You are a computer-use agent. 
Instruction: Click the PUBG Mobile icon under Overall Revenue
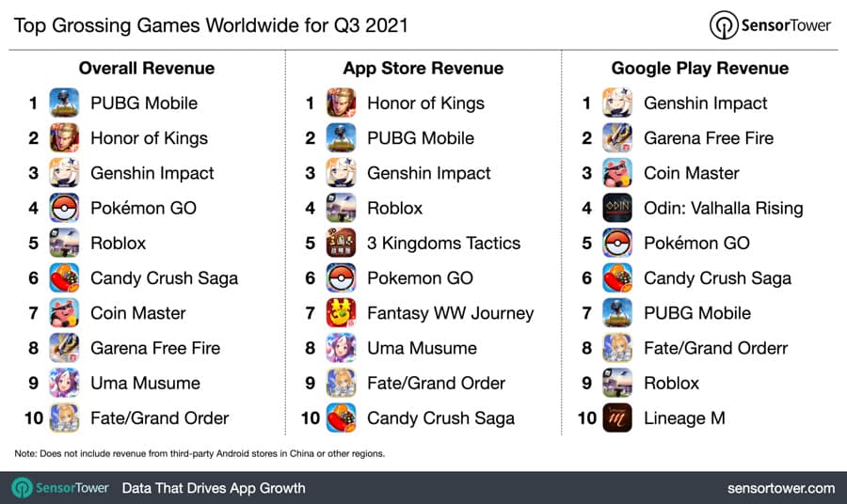pos(64,103)
